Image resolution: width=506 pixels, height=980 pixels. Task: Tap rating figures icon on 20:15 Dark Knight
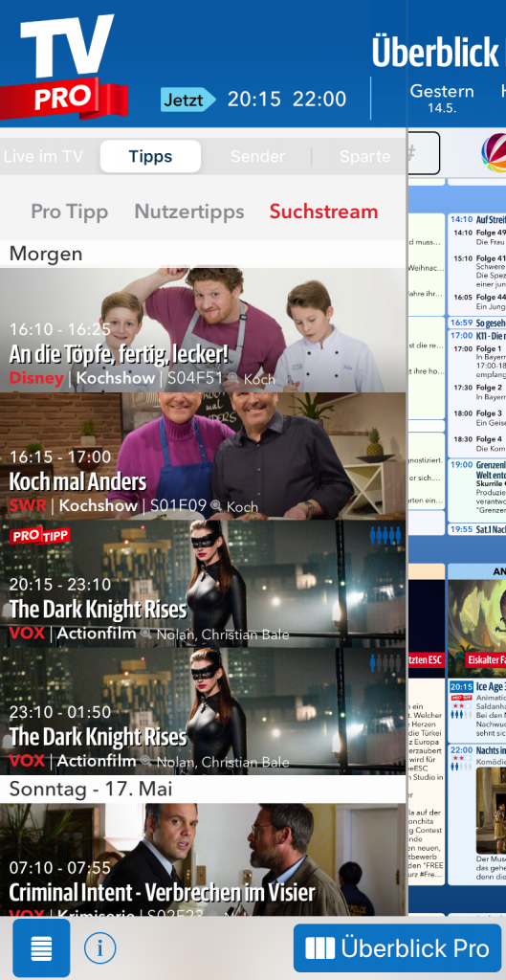pyautogui.click(x=385, y=536)
